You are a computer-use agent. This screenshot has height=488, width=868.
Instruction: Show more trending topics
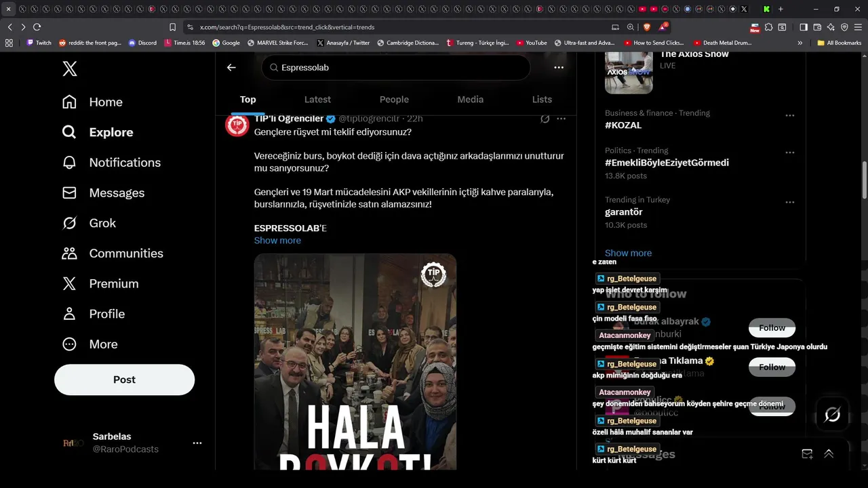pyautogui.click(x=628, y=253)
